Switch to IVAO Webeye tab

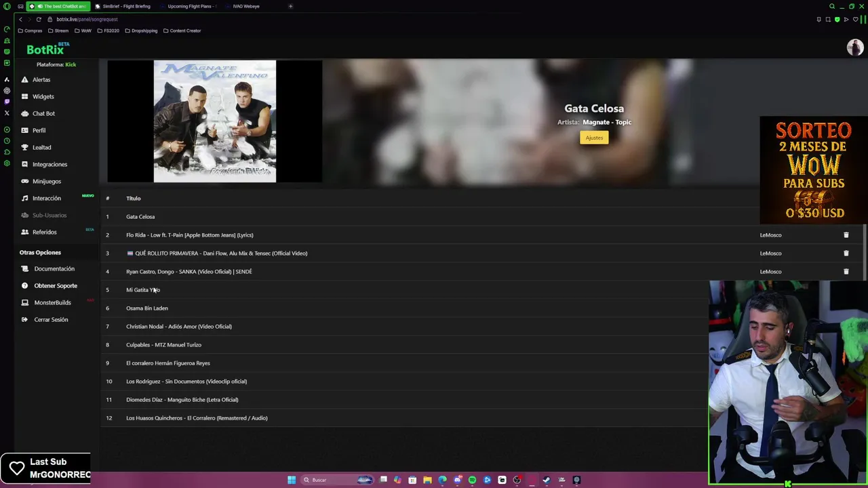click(245, 6)
